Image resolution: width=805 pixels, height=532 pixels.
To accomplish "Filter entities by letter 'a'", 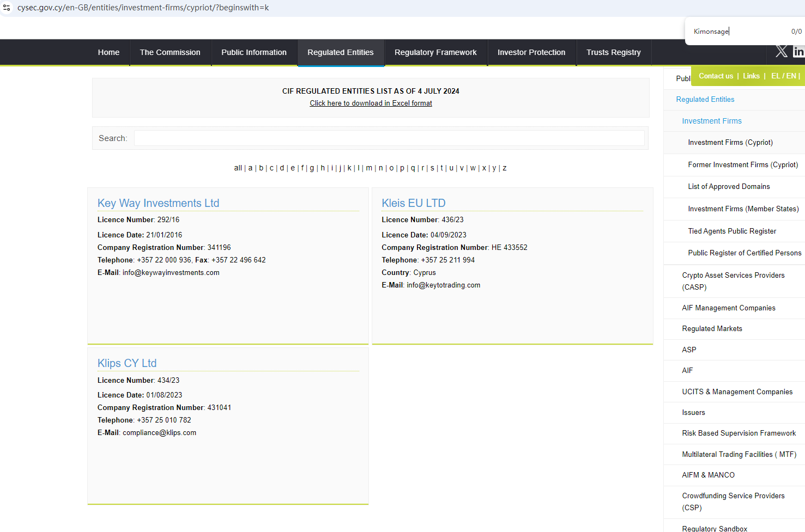I will click(x=250, y=168).
